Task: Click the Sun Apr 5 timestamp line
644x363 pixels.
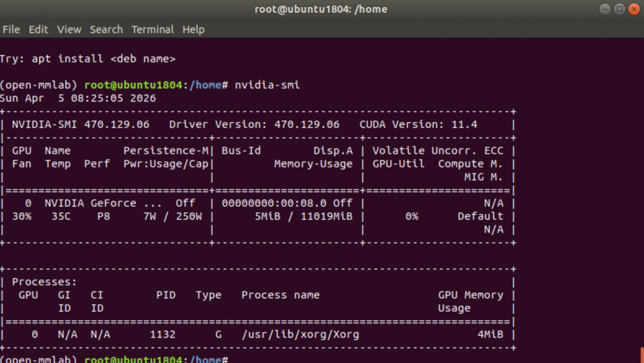Action: 78,98
